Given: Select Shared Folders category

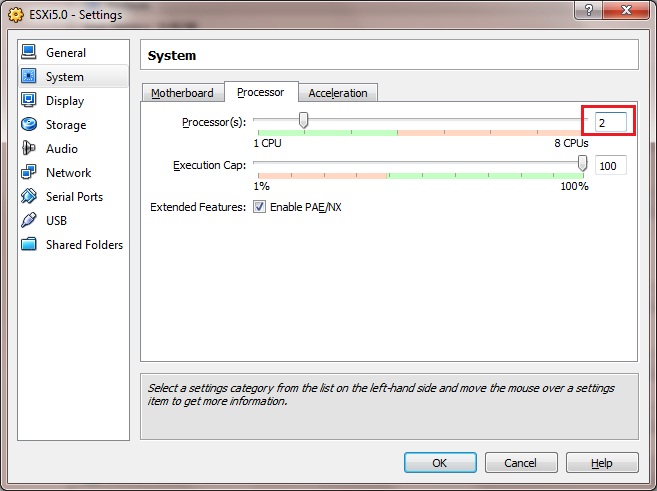Looking at the screenshot, I should pos(84,245).
